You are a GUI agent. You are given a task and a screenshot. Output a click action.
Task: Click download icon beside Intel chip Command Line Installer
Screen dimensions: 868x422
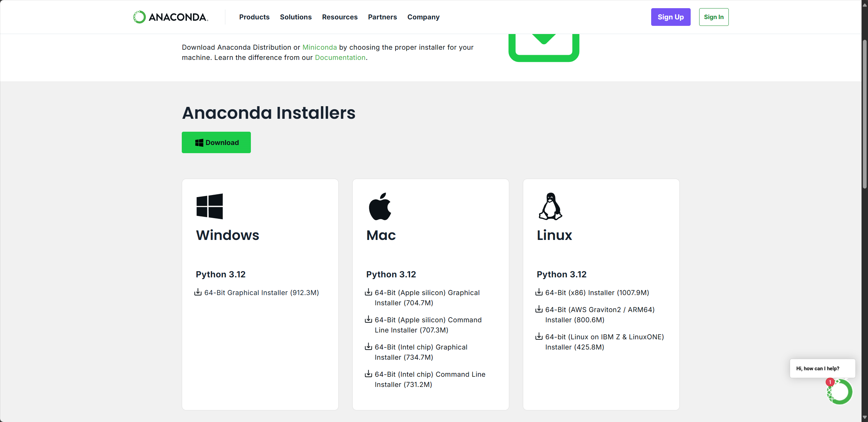(368, 374)
